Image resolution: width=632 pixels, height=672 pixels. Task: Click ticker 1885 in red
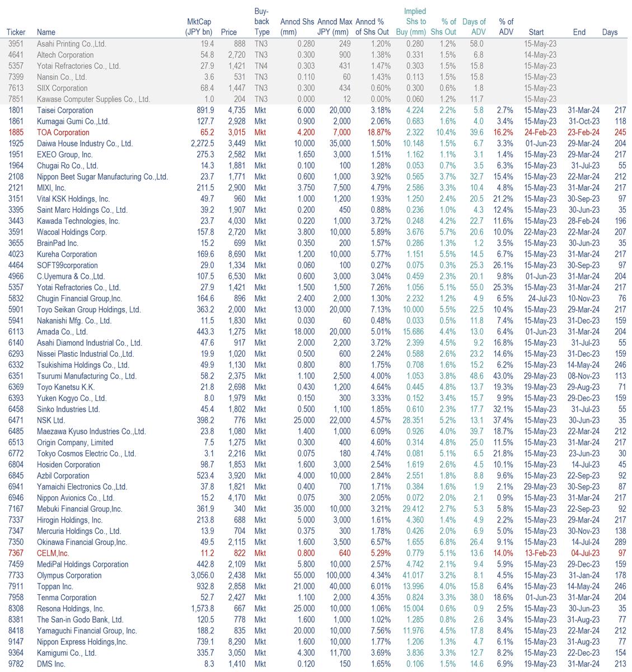tap(16, 133)
